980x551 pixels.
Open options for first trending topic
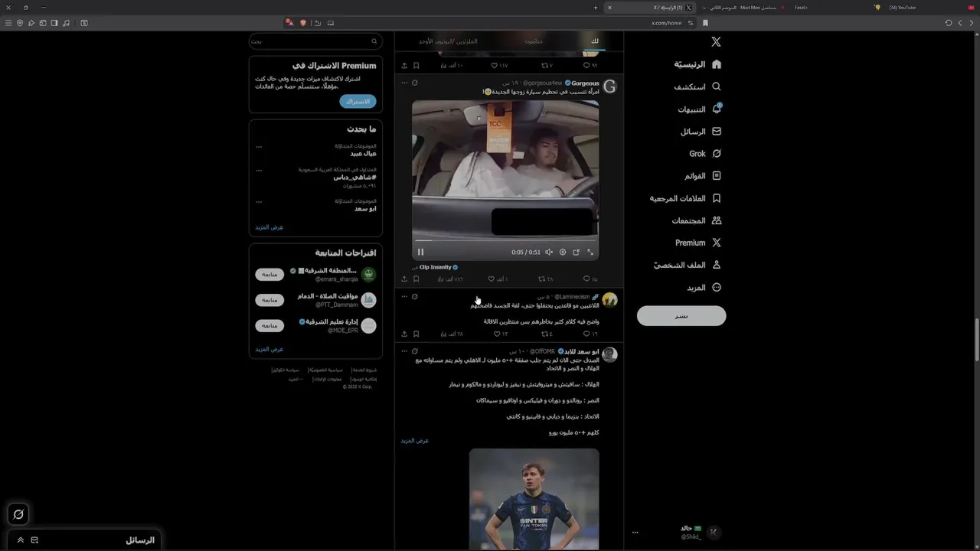(259, 146)
